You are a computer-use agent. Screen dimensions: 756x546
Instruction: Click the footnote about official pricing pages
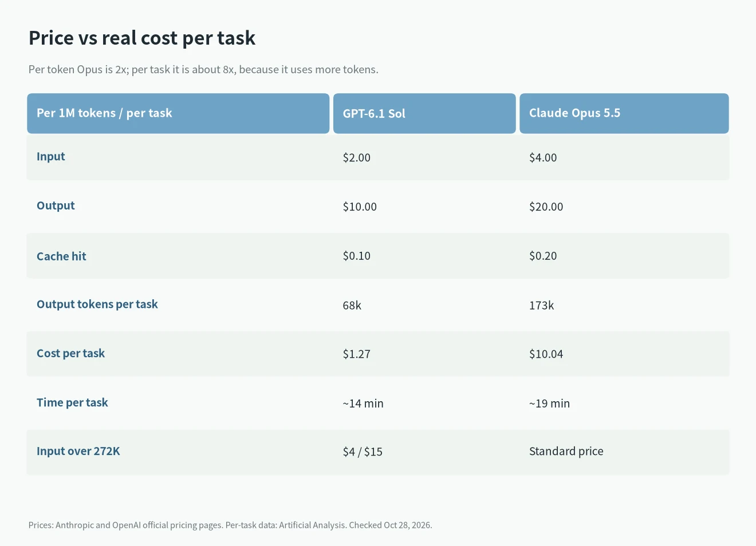[x=230, y=525]
